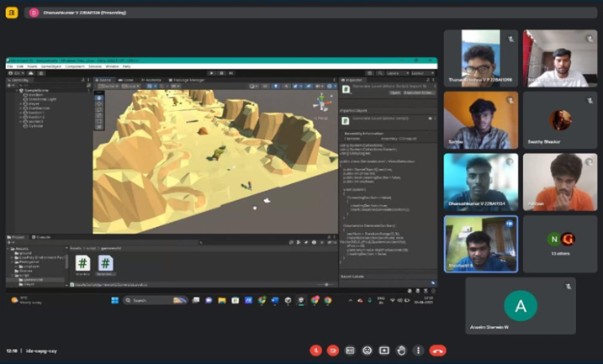Click the Present now screen icon

(x=384, y=351)
